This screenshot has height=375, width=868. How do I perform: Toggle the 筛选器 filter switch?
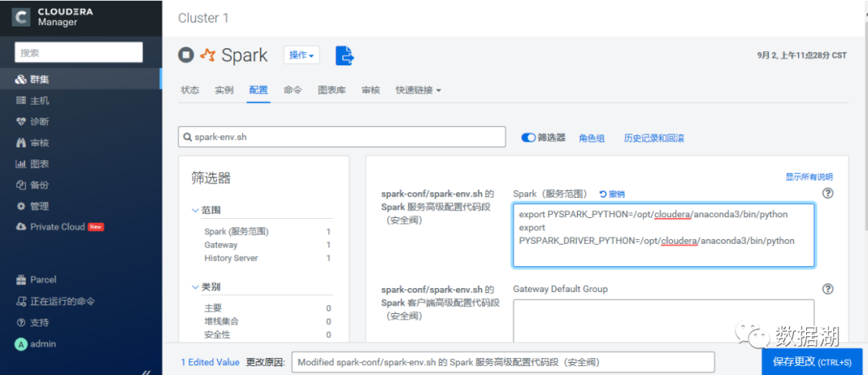point(528,138)
